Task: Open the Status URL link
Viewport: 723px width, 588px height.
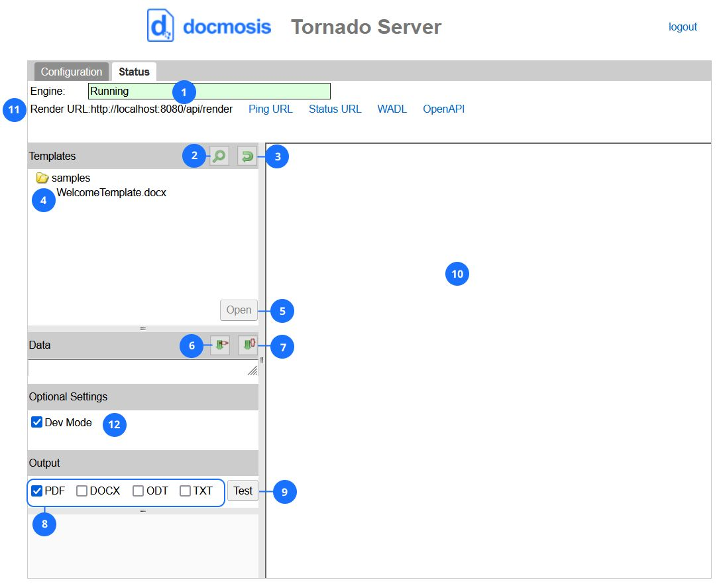Action: pyautogui.click(x=335, y=109)
